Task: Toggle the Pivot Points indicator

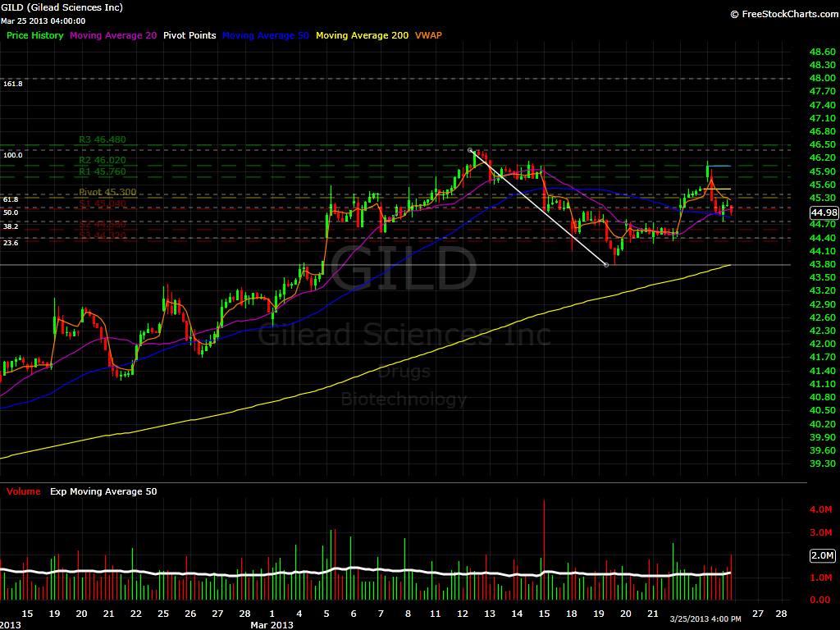Action: coord(189,35)
